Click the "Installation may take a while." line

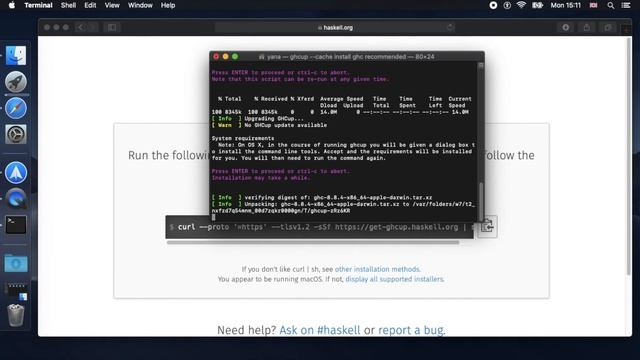pos(261,178)
